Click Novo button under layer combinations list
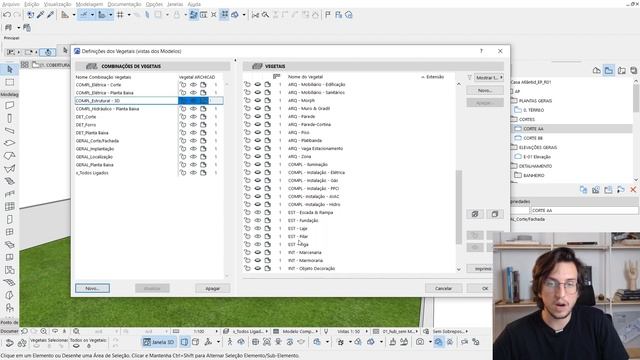The width and height of the screenshot is (640, 360). click(92, 288)
